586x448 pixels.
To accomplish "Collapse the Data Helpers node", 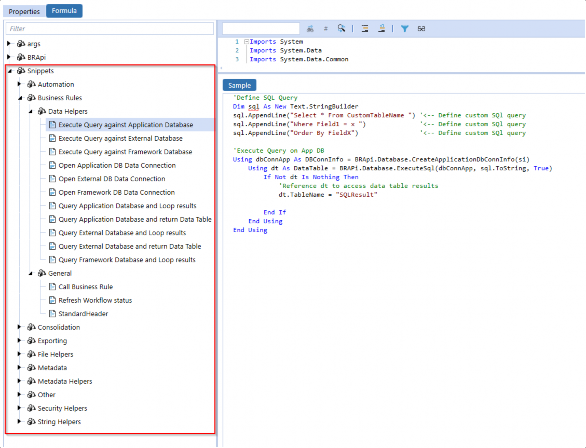I will [31, 111].
